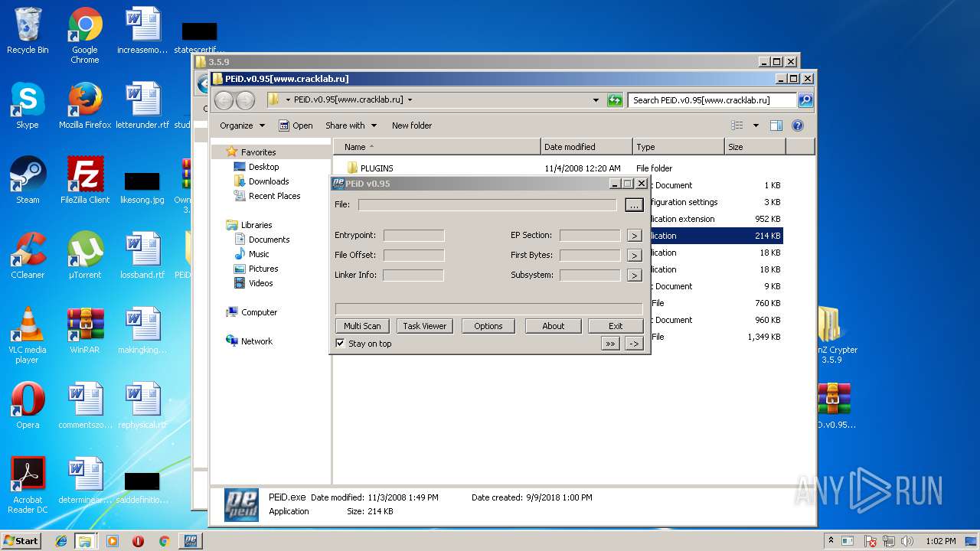
Task: Click the Explorer forward navigation button
Action: [x=245, y=100]
